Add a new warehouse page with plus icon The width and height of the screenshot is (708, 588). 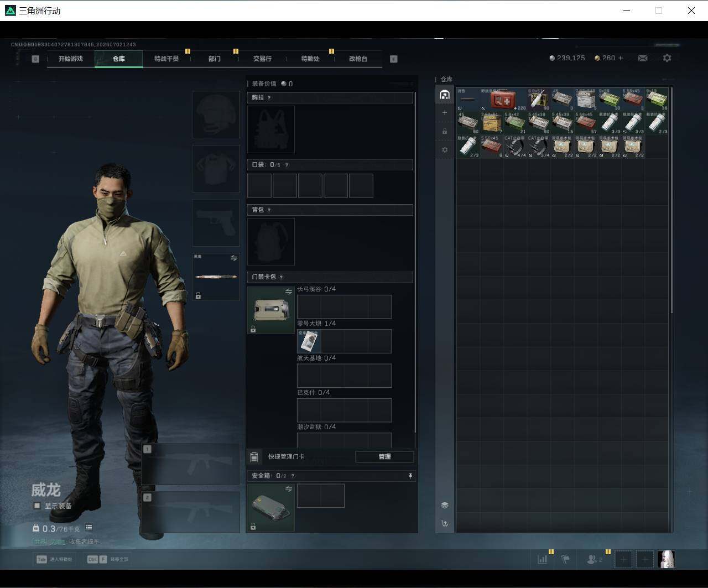point(445,113)
